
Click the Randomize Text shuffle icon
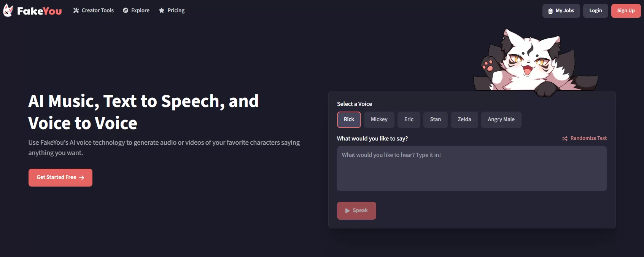565,139
